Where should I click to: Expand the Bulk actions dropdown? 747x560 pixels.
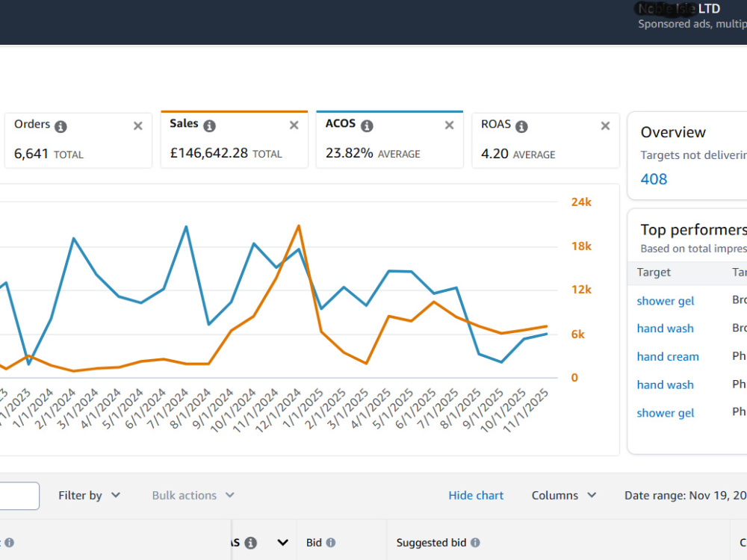[x=193, y=495]
